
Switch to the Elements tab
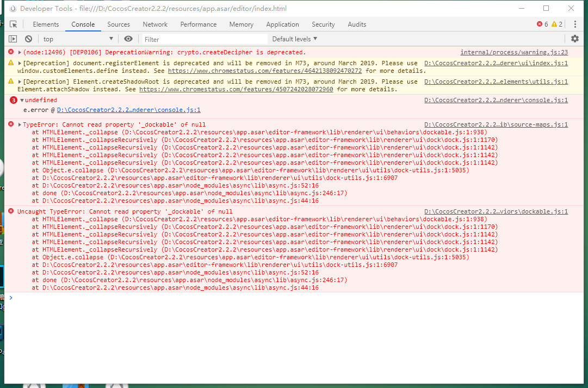click(46, 24)
